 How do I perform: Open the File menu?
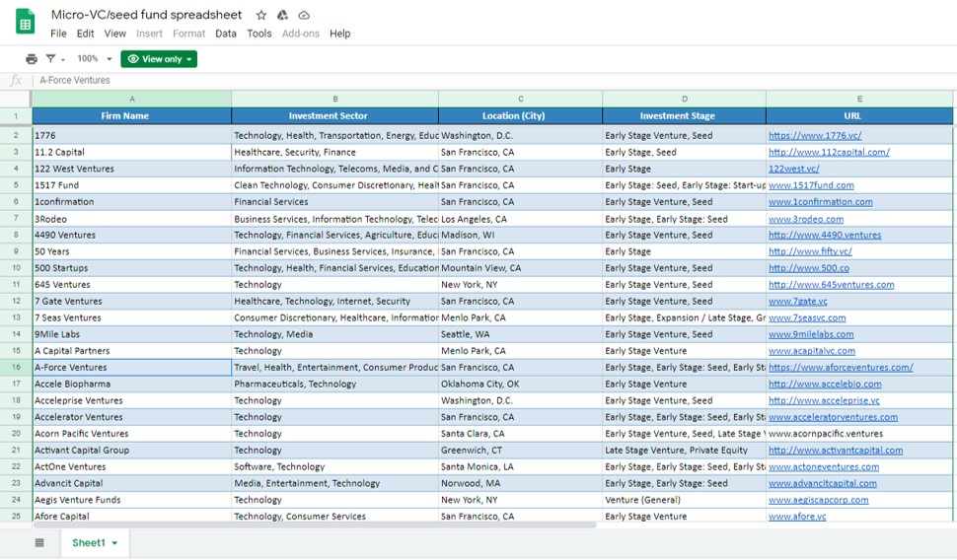pyautogui.click(x=58, y=34)
